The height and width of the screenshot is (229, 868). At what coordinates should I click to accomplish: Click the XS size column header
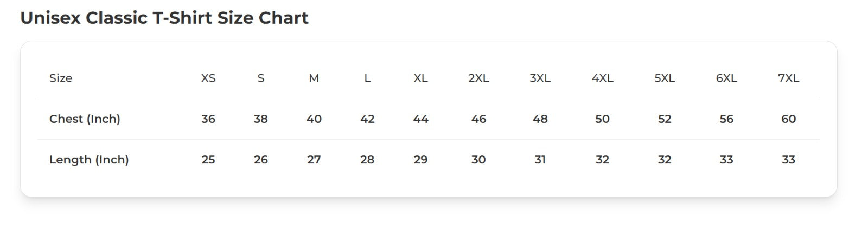tap(208, 78)
